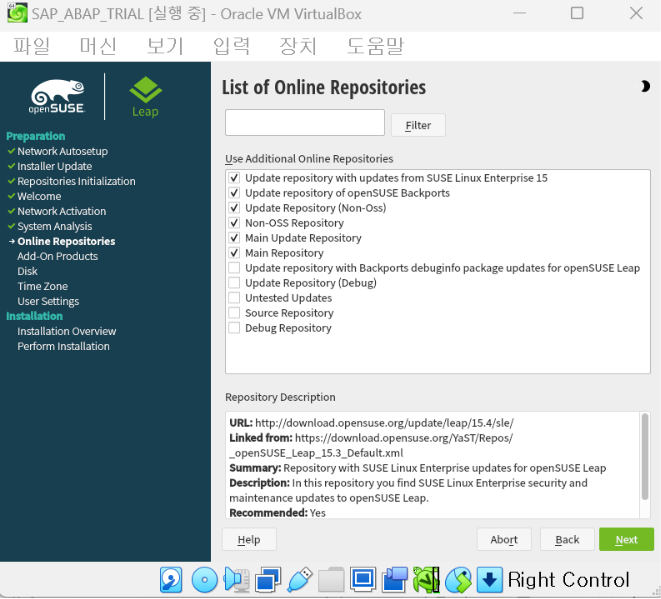
Task: Click the keyboard capture down-arrow icon
Action: tap(489, 580)
